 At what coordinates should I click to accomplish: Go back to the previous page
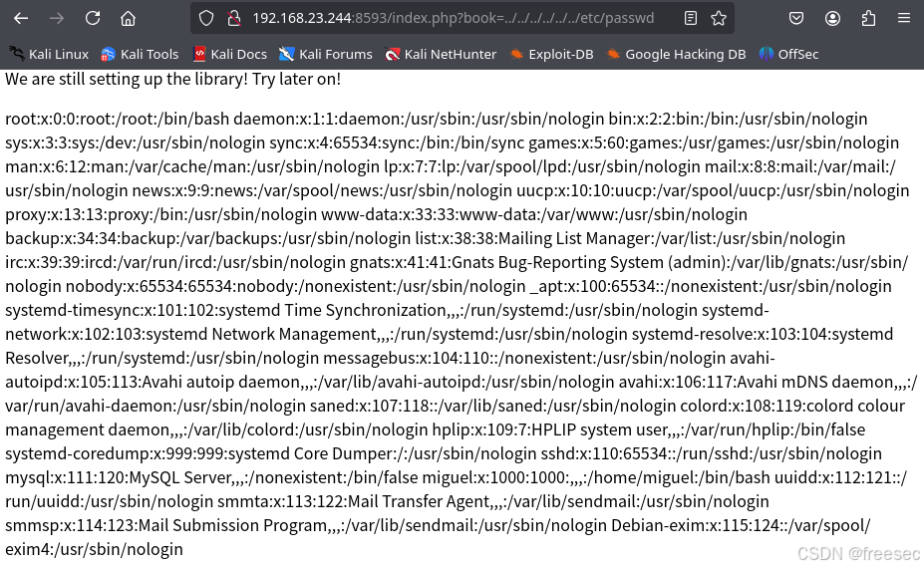point(21,18)
